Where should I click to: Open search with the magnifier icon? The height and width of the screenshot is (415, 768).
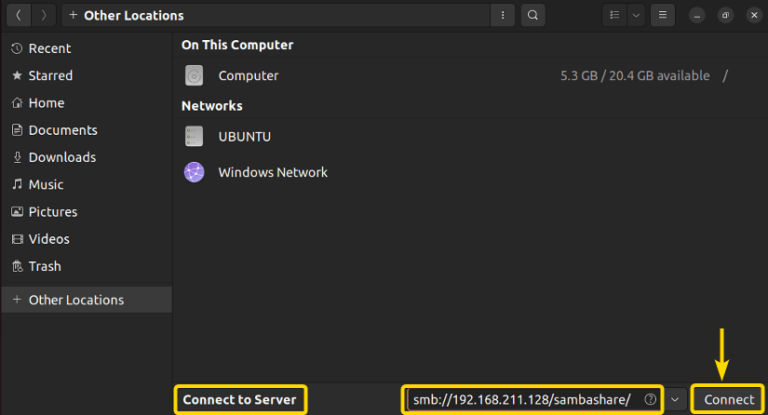tap(533, 15)
